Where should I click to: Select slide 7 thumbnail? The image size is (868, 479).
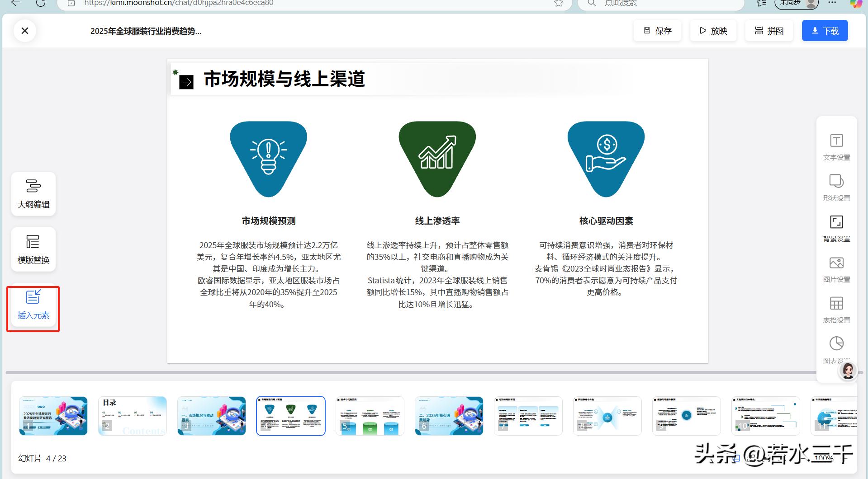click(x=528, y=416)
